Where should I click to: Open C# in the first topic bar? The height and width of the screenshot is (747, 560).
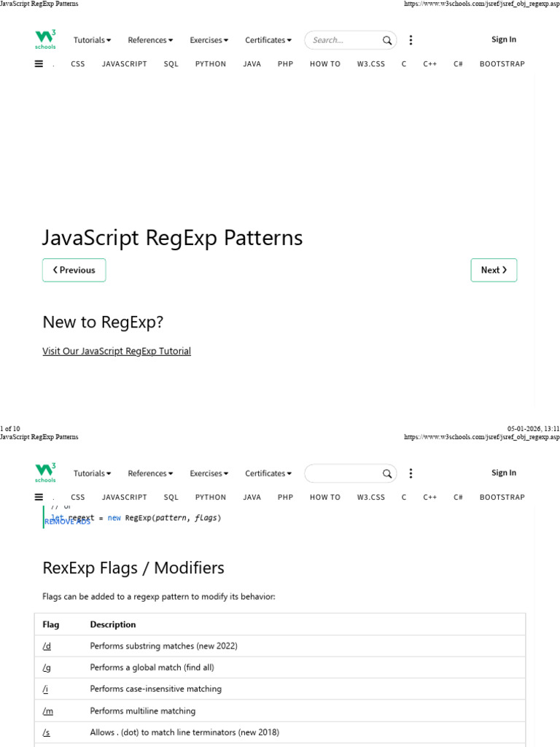458,64
